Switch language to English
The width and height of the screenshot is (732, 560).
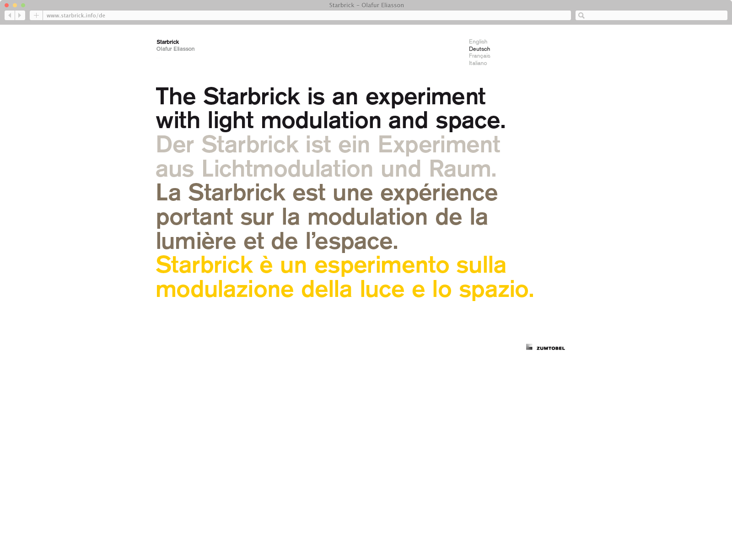pyautogui.click(x=478, y=42)
